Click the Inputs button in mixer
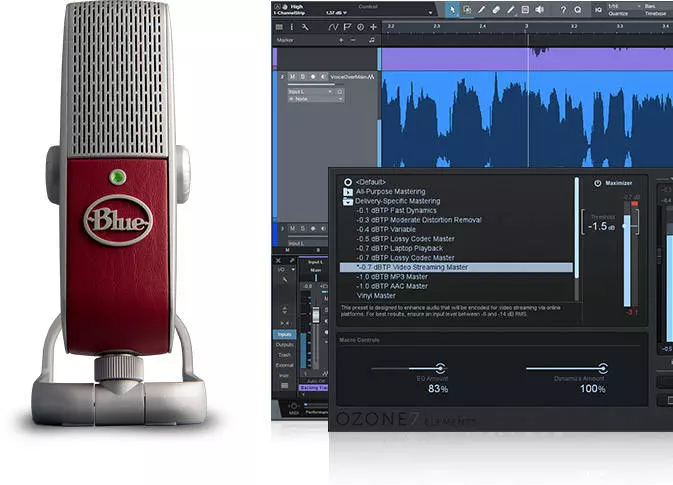 point(285,334)
